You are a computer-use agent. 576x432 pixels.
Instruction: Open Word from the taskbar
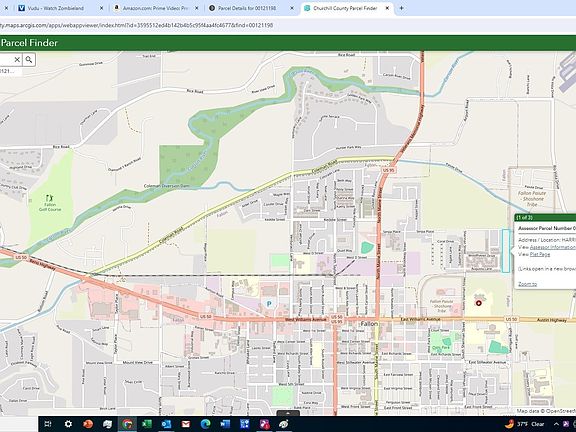[225, 424]
